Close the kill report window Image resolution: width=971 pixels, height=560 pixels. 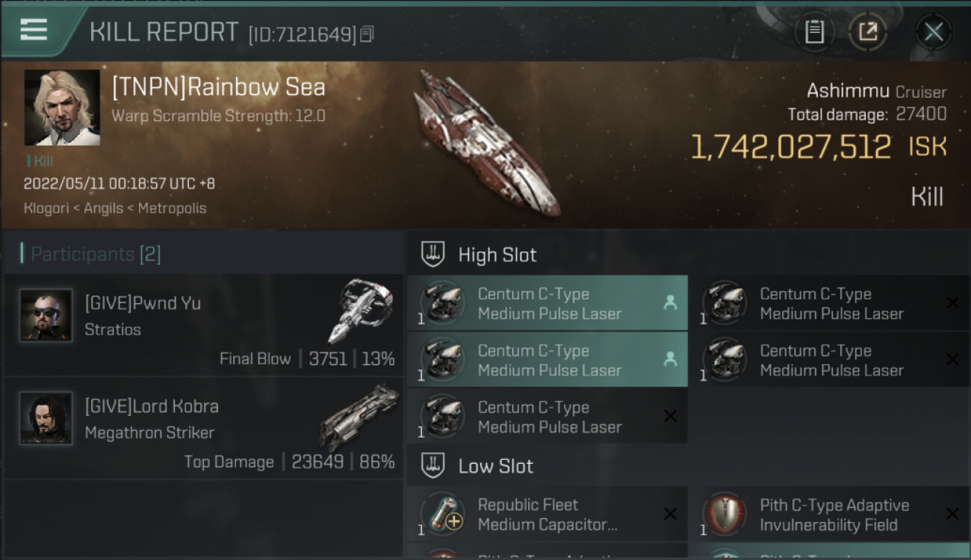coord(934,31)
